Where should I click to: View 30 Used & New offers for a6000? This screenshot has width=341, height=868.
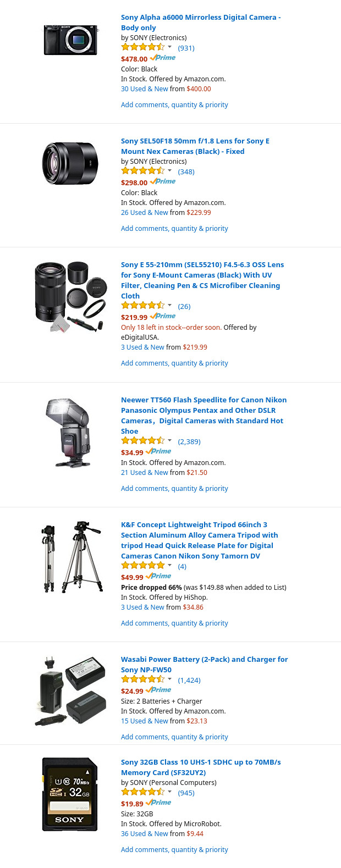[145, 89]
